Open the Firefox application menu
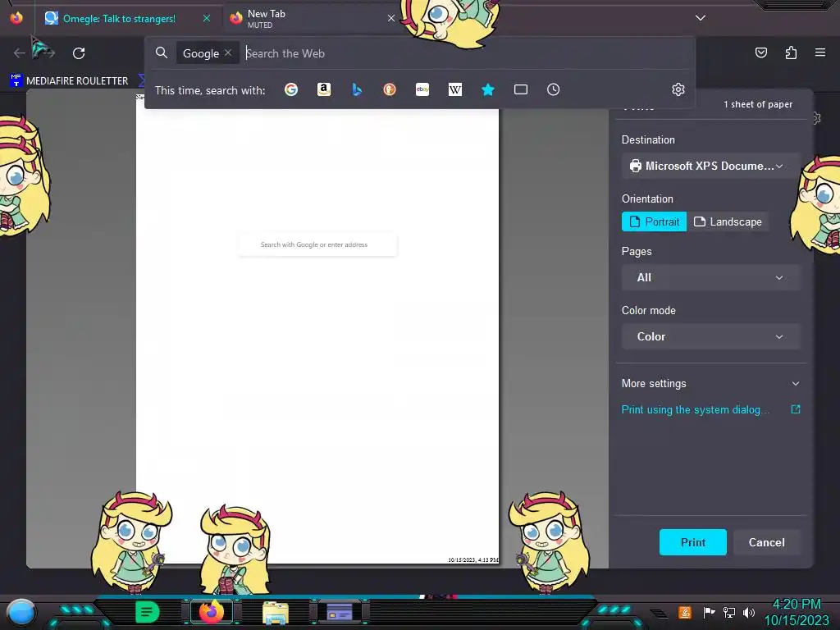 (820, 52)
